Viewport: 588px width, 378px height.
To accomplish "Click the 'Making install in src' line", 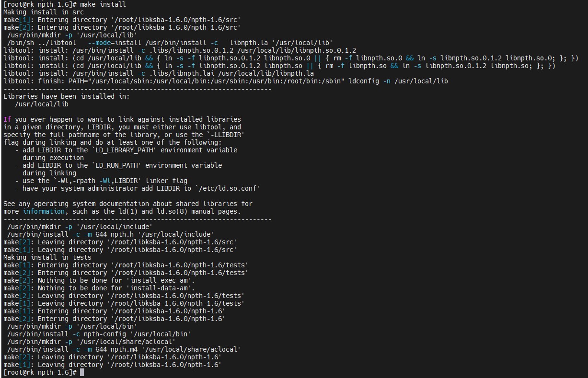I will [44, 12].
